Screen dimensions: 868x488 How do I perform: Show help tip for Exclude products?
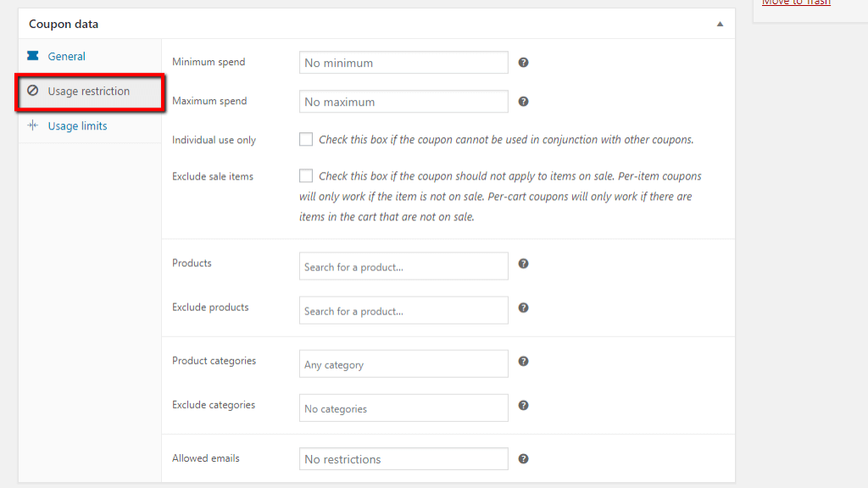click(523, 308)
